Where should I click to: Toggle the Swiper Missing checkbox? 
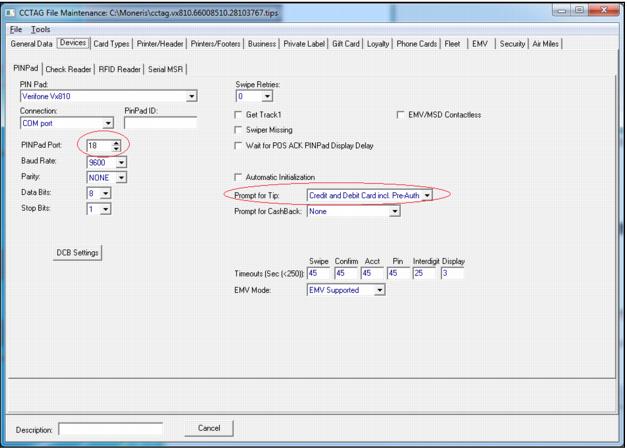238,130
